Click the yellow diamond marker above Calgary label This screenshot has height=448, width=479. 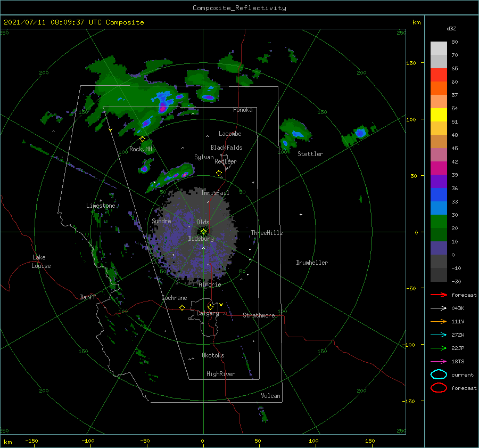point(210,307)
